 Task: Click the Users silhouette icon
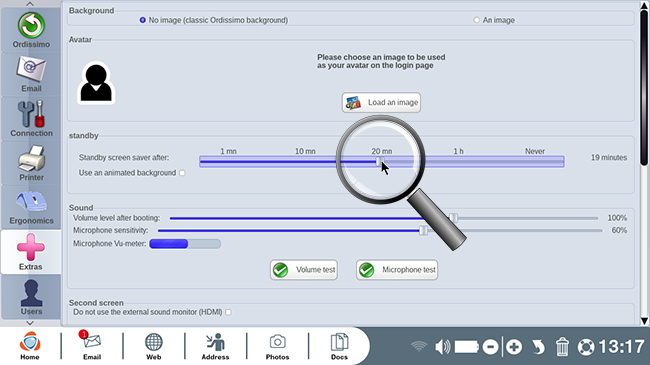[x=31, y=292]
